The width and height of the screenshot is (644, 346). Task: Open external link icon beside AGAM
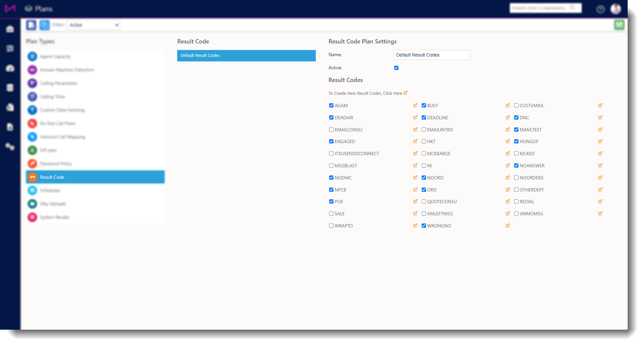(x=415, y=105)
